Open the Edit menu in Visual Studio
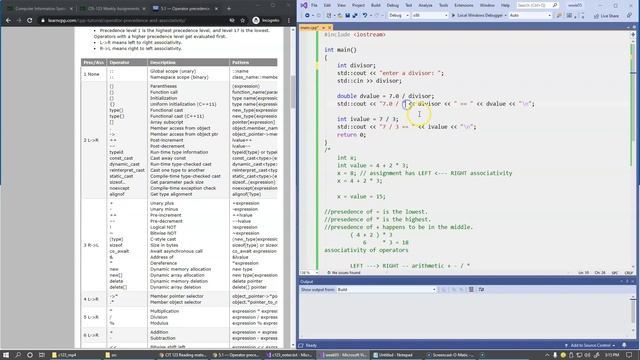 [327, 5]
